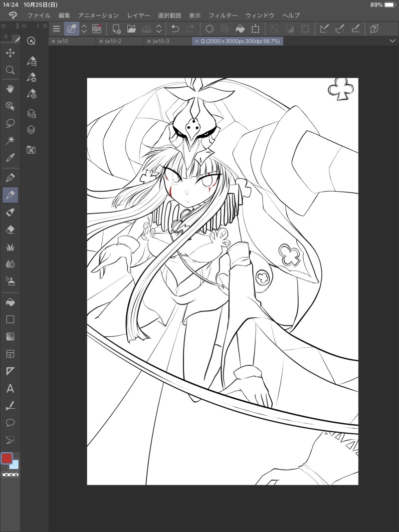
Task: Select the Eraser tool
Action: pyautogui.click(x=10, y=230)
